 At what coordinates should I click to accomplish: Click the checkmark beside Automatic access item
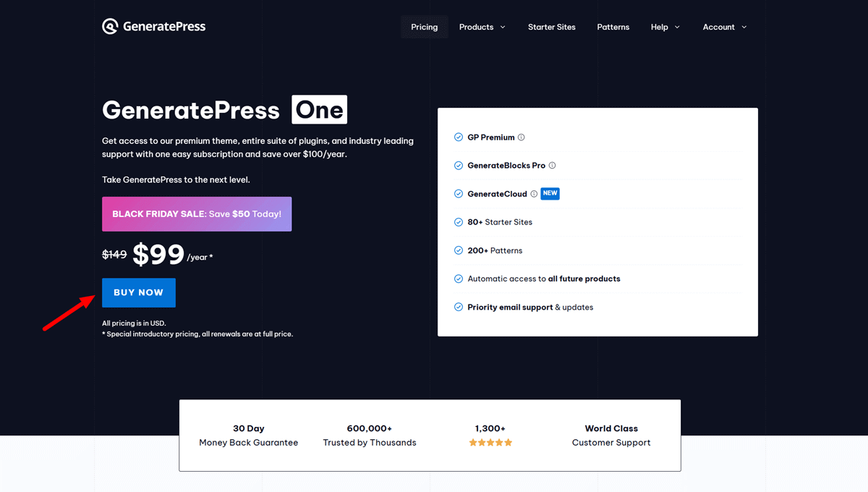(458, 279)
